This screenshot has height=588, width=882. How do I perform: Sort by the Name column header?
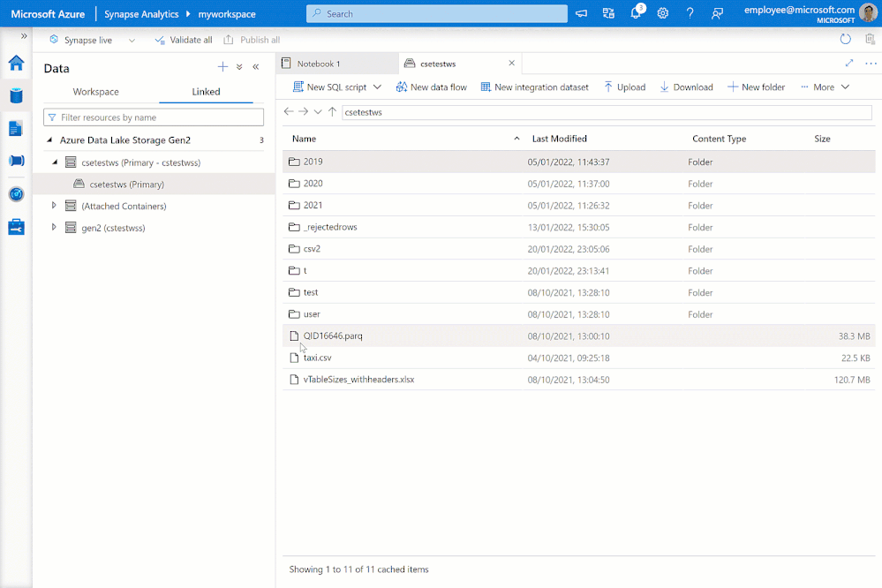pyautogui.click(x=305, y=139)
